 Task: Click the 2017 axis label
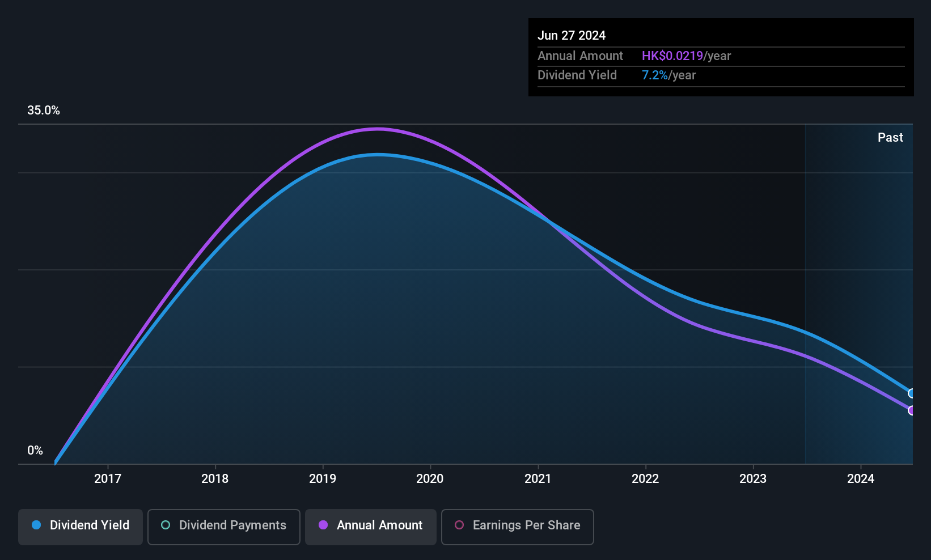[x=108, y=479]
